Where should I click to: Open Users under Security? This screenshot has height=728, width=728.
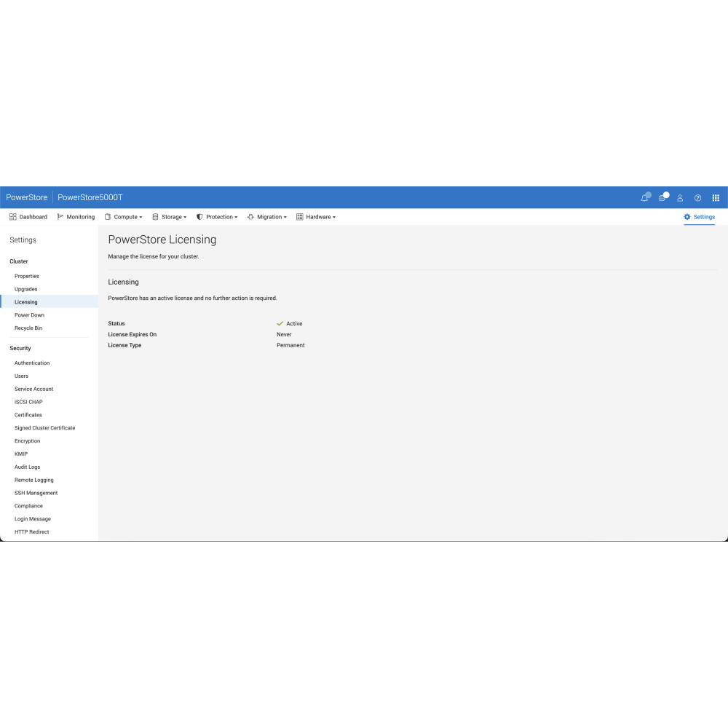[x=21, y=376]
